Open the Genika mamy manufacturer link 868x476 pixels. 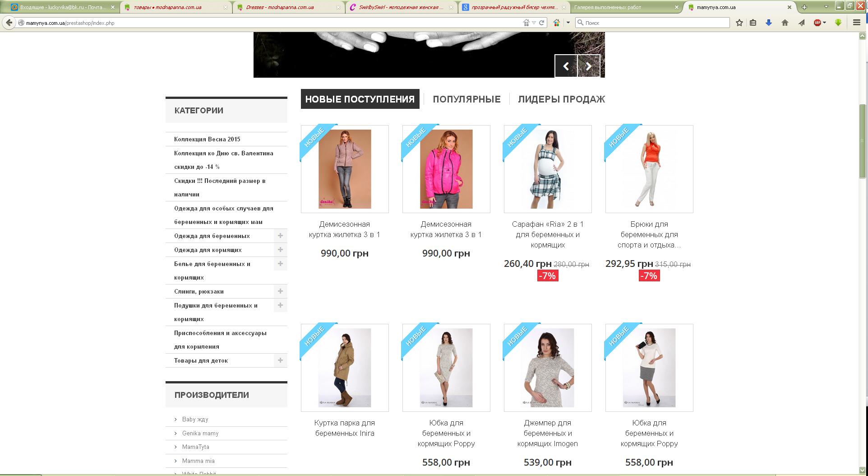(x=200, y=433)
